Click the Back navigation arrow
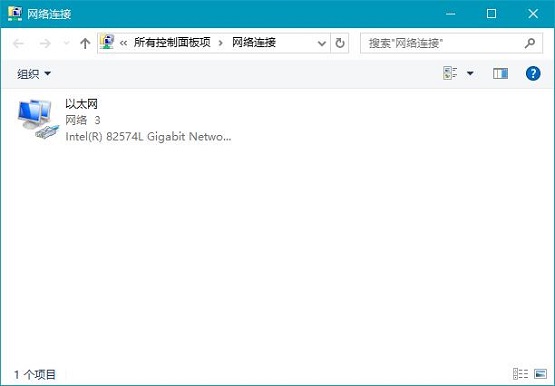 tap(18, 44)
